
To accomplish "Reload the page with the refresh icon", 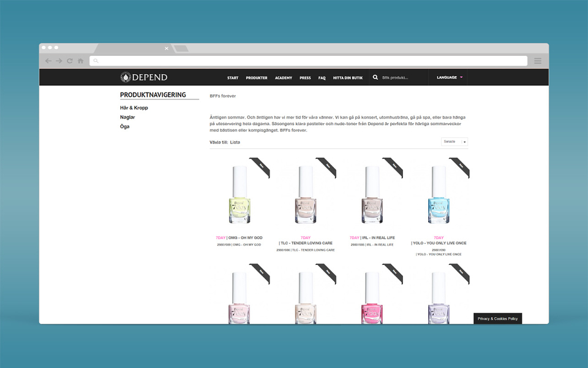I will [x=70, y=61].
